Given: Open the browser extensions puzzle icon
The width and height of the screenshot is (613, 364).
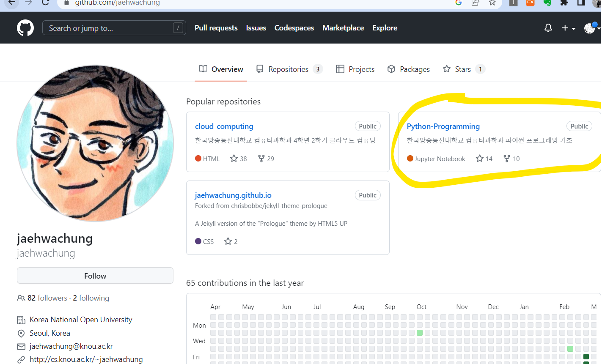Looking at the screenshot, I should click(564, 3).
